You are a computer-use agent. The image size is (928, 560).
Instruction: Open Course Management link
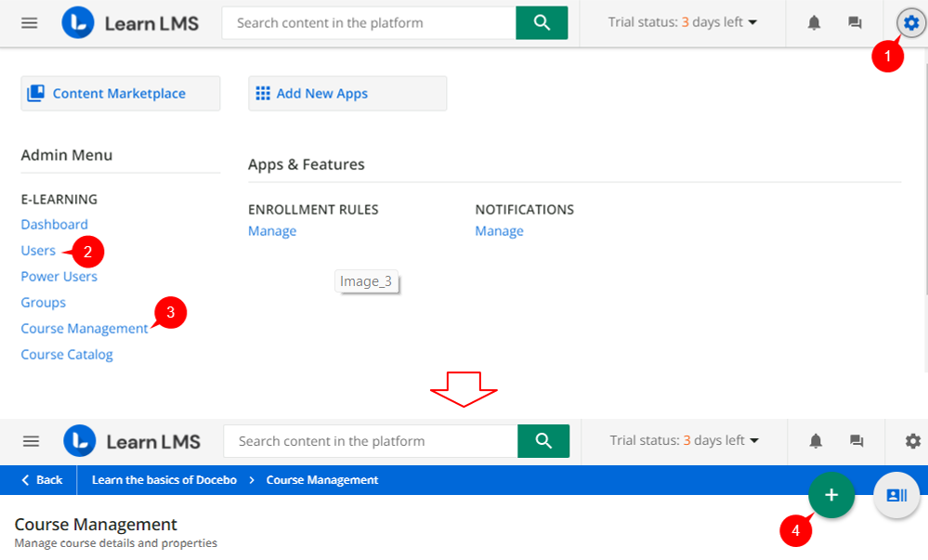coord(84,329)
